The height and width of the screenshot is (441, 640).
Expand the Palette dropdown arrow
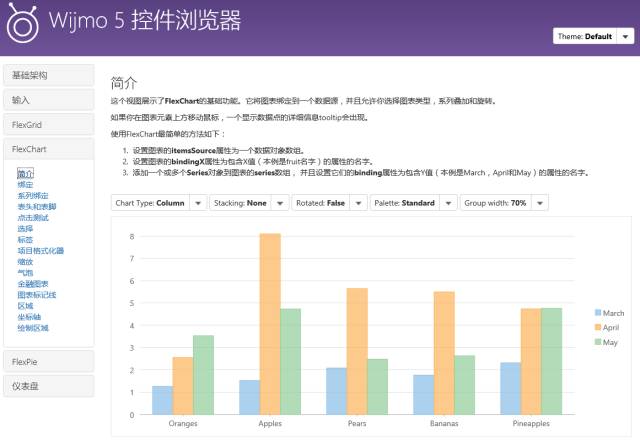448,203
